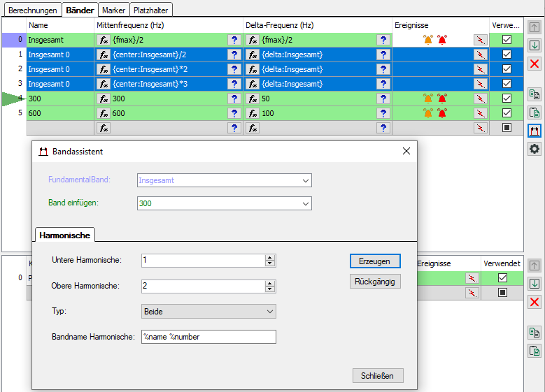This screenshot has width=545, height=392.
Task: Click the Erzeugen button
Action: tap(375, 261)
